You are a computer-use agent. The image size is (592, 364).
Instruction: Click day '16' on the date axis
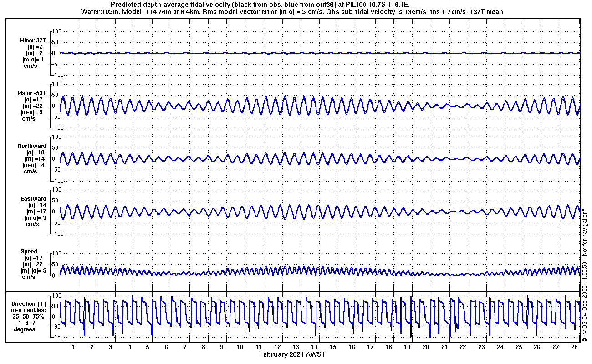[352, 347]
